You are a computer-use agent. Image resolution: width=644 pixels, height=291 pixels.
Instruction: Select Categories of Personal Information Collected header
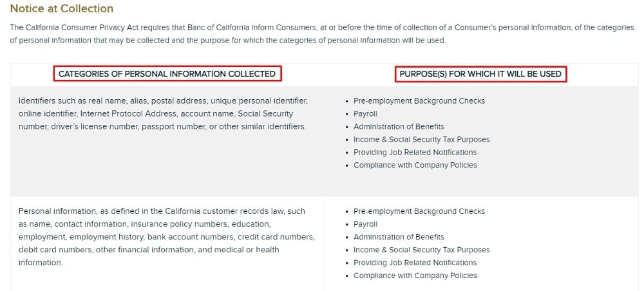click(167, 74)
